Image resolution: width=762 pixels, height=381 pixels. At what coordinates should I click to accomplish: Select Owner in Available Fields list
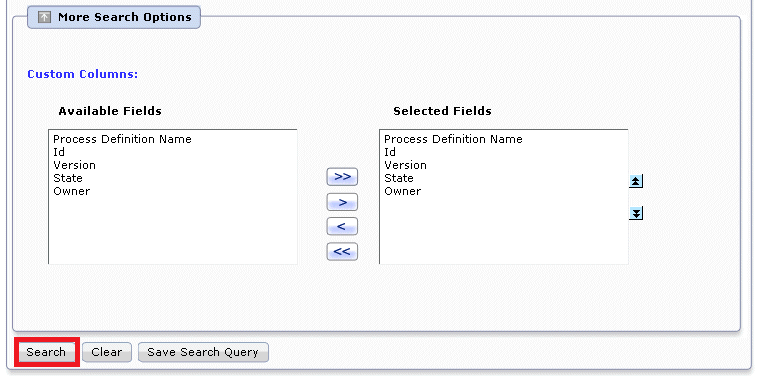pos(71,191)
